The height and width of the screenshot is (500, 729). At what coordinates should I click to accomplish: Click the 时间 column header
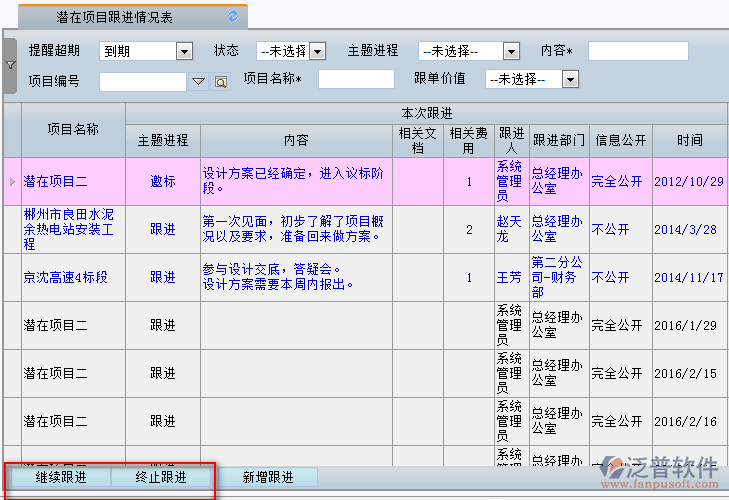point(690,140)
